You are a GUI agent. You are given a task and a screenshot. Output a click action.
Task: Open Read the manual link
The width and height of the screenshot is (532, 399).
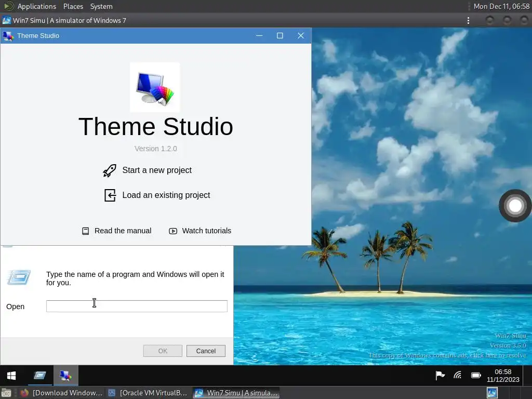117,231
